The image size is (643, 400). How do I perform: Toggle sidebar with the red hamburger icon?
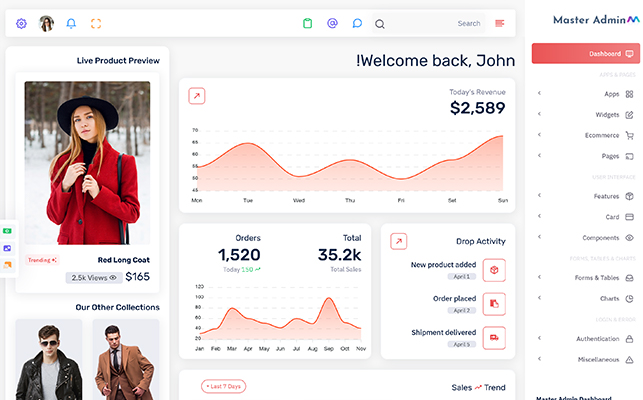coord(500,23)
